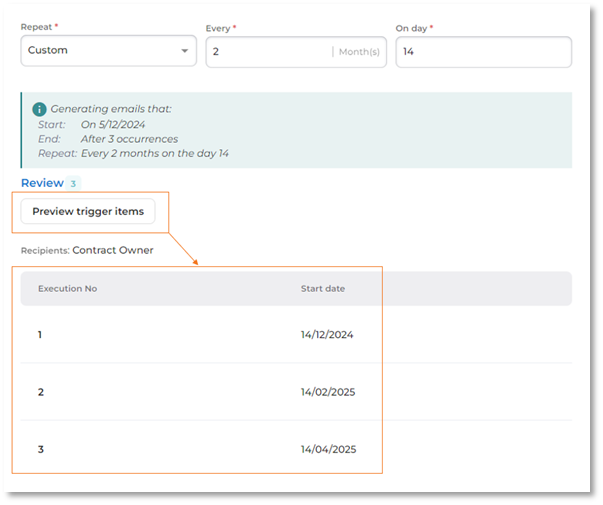Image resolution: width=603 pixels, height=505 pixels.
Task: Click the Custom value in the Repeat field
Action: pos(48,50)
